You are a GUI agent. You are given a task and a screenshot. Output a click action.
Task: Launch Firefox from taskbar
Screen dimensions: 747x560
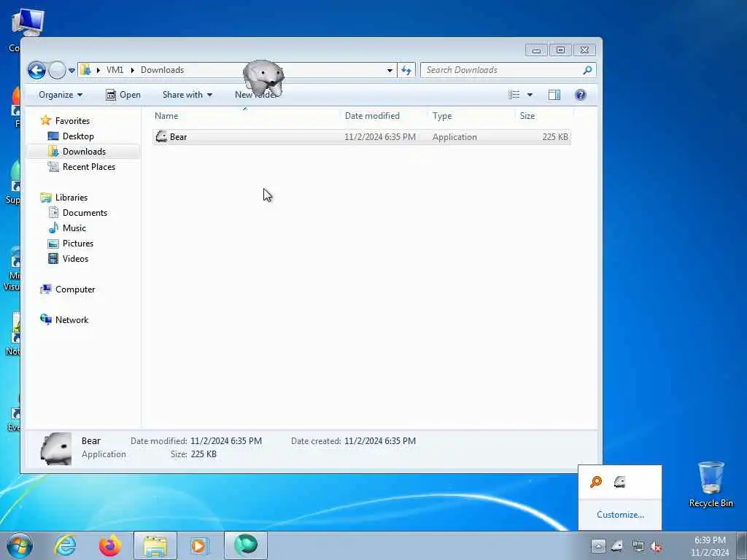tap(110, 545)
